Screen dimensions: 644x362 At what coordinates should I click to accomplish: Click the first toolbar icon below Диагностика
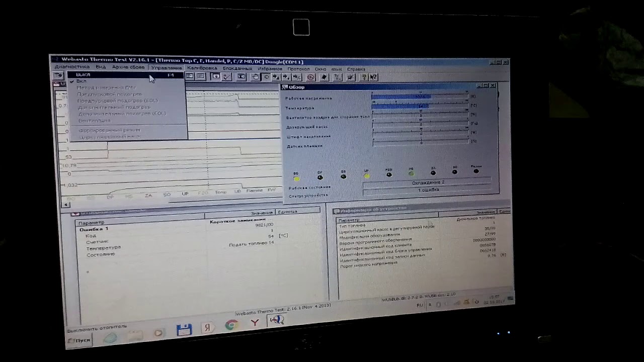59,75
